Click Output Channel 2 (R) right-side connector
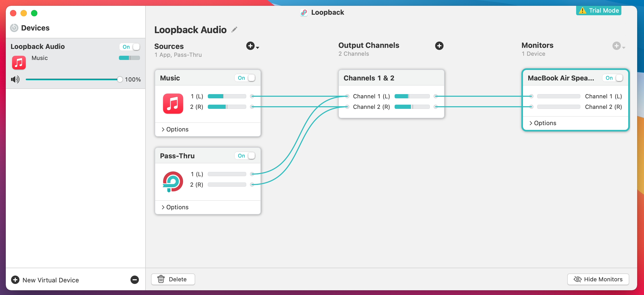This screenshot has height=295, width=644. [x=436, y=107]
